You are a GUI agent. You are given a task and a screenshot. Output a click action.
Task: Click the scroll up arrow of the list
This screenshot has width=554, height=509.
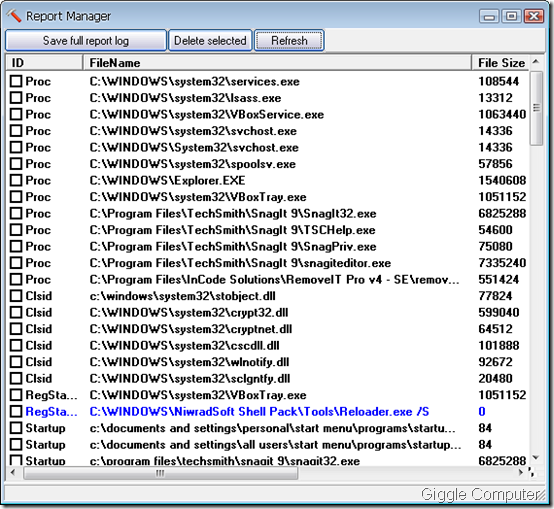536,61
